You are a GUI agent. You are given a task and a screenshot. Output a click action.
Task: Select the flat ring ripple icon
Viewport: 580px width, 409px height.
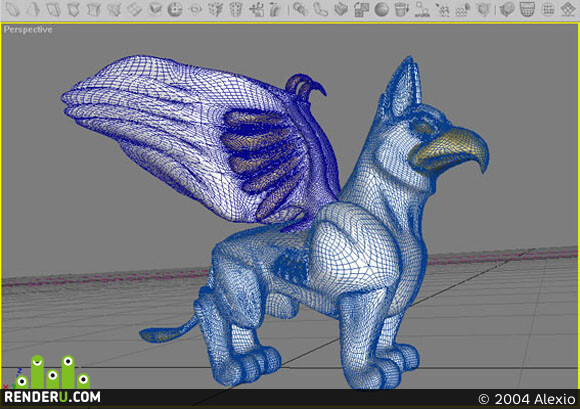pyautogui.click(x=195, y=9)
